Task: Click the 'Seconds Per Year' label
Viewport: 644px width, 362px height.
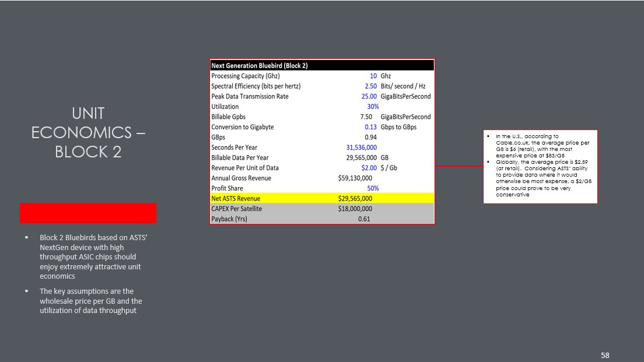Action: 234,147
